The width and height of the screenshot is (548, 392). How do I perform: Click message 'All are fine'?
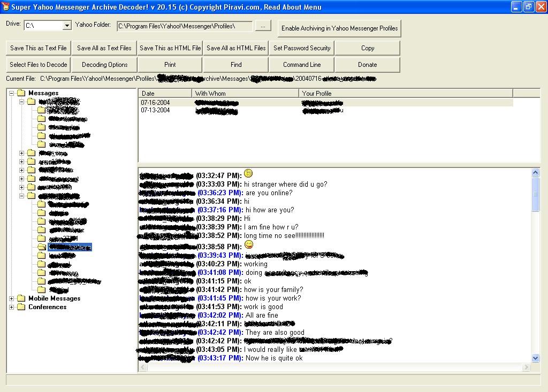click(x=262, y=315)
